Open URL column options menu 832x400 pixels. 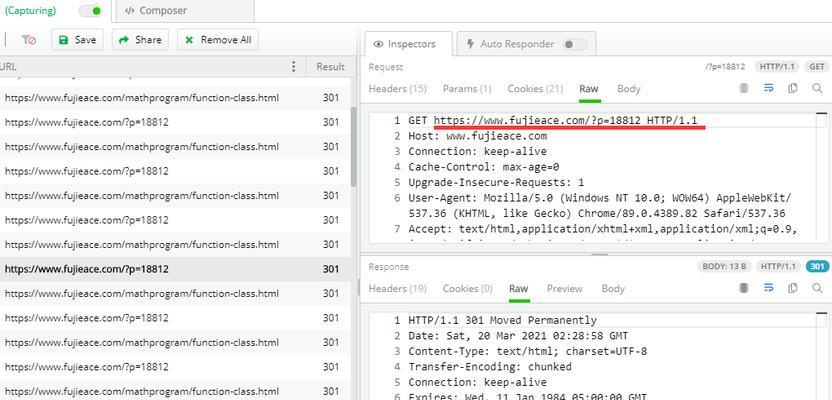pyautogui.click(x=293, y=67)
